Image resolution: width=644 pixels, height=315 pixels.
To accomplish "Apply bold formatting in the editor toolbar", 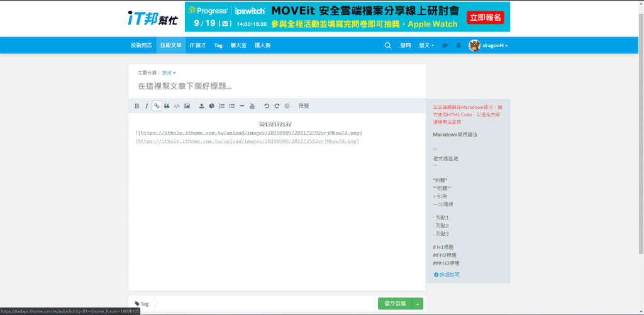I will click(x=136, y=106).
